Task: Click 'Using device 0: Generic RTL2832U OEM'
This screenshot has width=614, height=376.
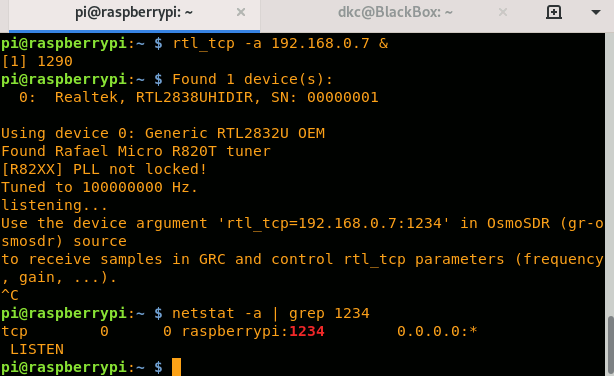Action: click(x=163, y=133)
